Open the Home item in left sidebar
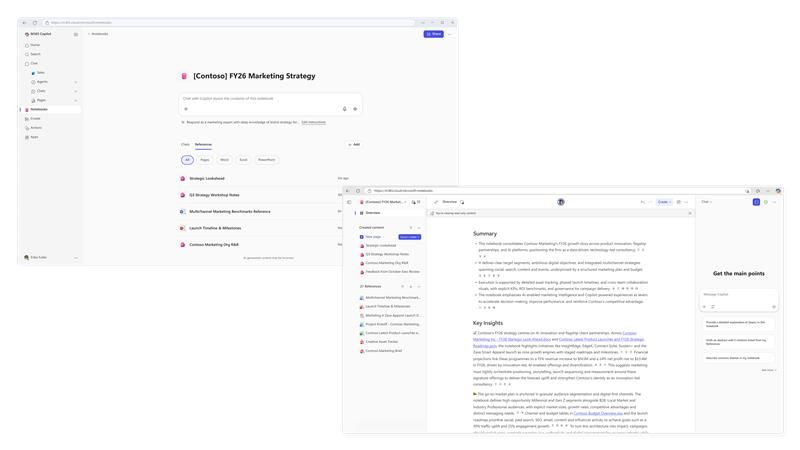 pos(32,45)
